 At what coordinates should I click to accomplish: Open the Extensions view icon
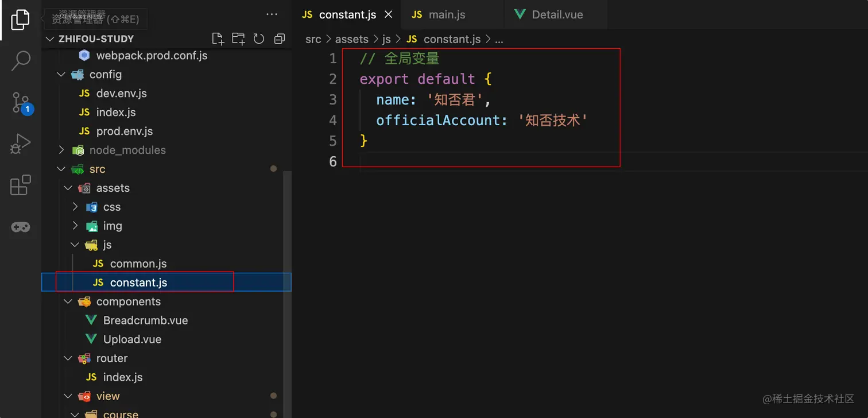(x=21, y=185)
